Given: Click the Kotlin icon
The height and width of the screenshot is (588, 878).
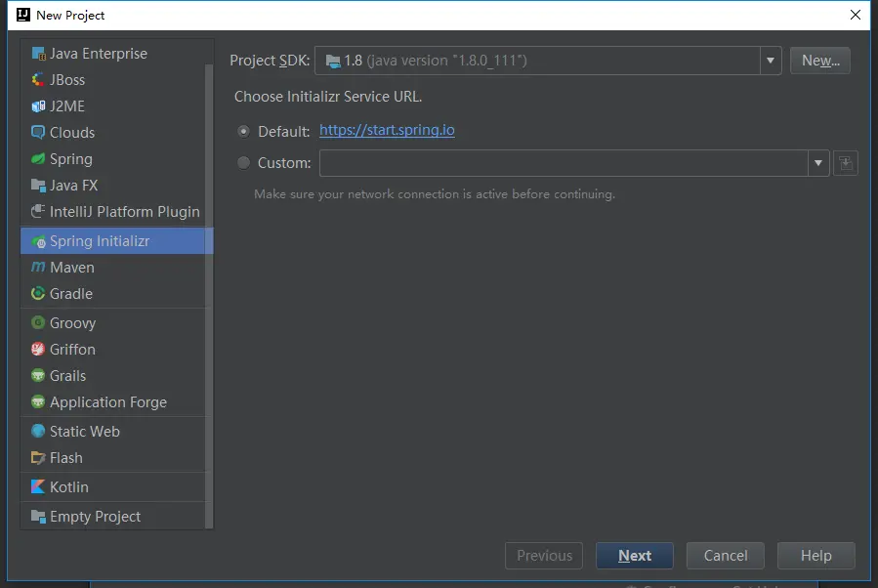Looking at the screenshot, I should point(38,487).
